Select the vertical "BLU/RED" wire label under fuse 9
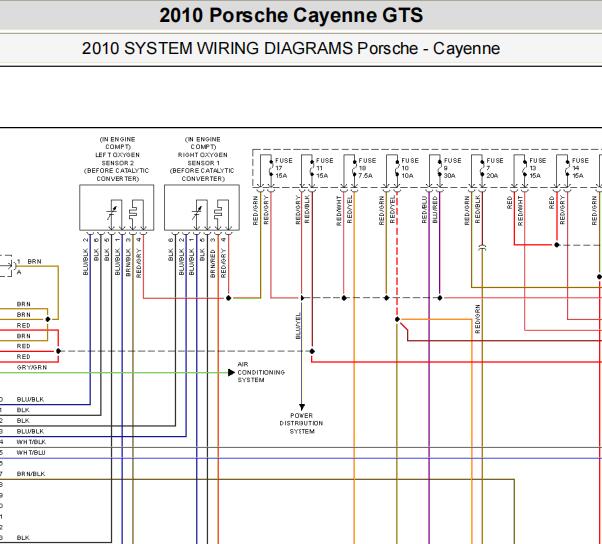The width and height of the screenshot is (602, 544). pyautogui.click(x=435, y=210)
